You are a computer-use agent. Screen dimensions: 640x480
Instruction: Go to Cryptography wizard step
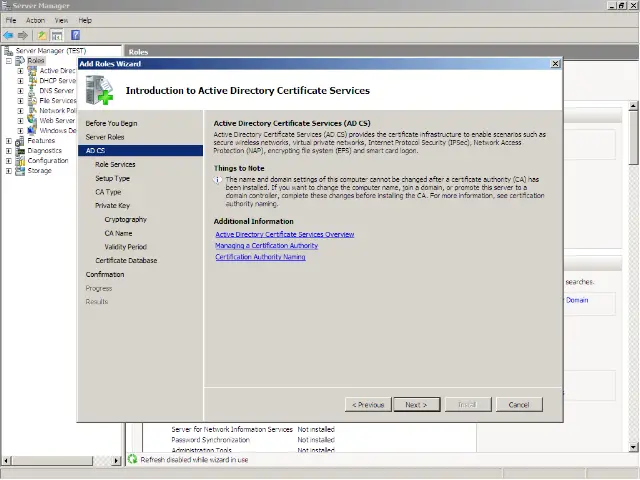click(126, 220)
